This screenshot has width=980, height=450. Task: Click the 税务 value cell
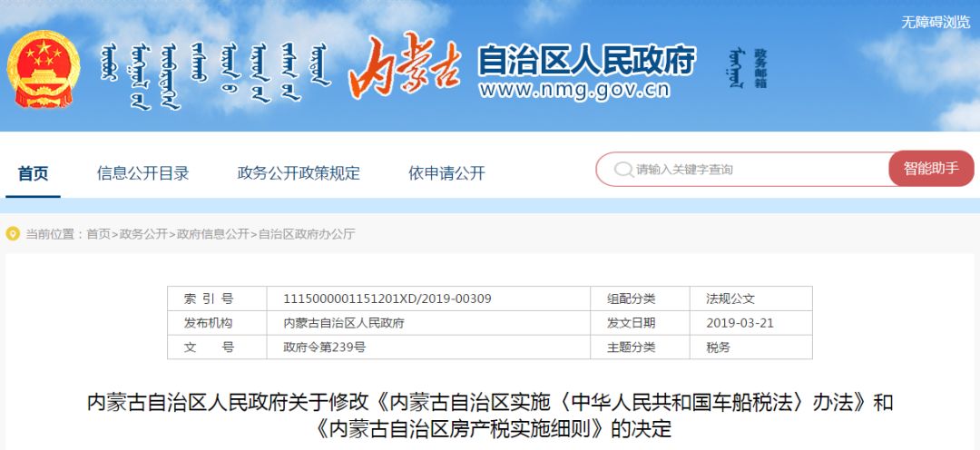pyautogui.click(x=750, y=347)
